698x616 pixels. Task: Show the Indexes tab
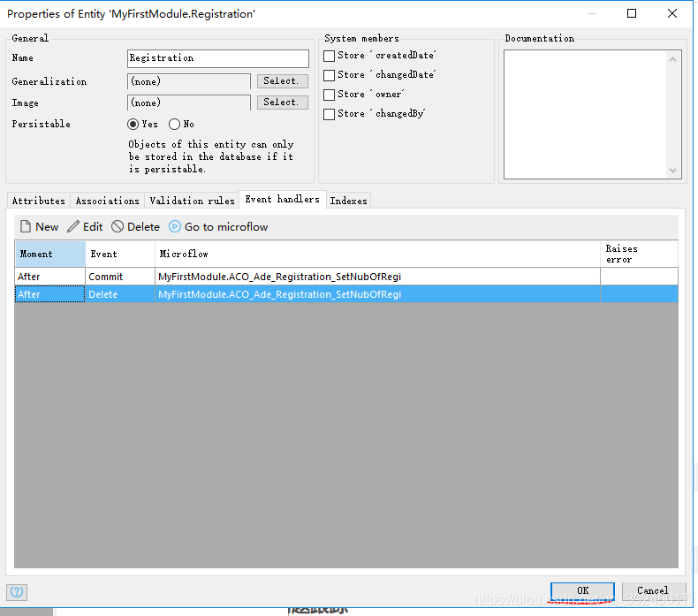point(348,201)
